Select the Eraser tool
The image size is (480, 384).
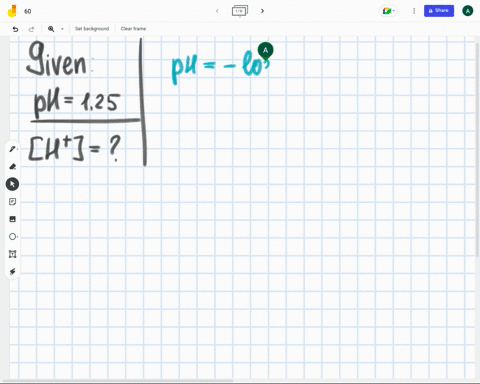[13, 166]
